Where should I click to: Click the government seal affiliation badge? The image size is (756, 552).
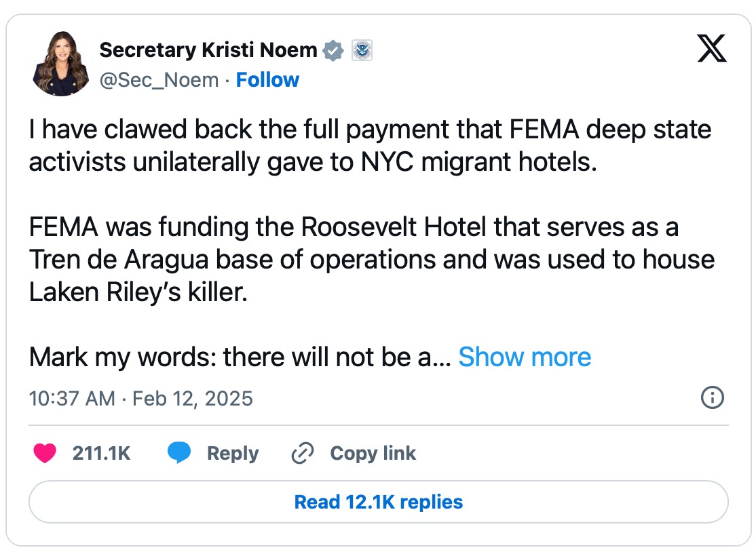point(362,50)
